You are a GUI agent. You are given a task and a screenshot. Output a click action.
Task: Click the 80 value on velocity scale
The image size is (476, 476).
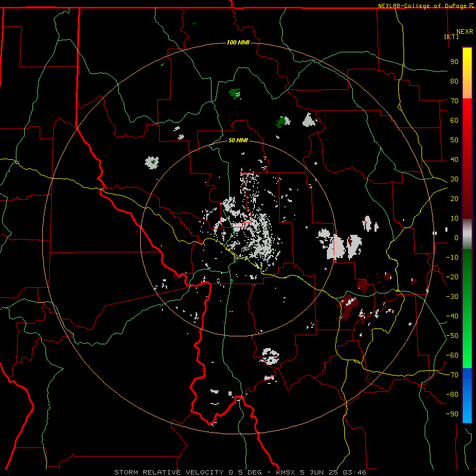(x=454, y=81)
